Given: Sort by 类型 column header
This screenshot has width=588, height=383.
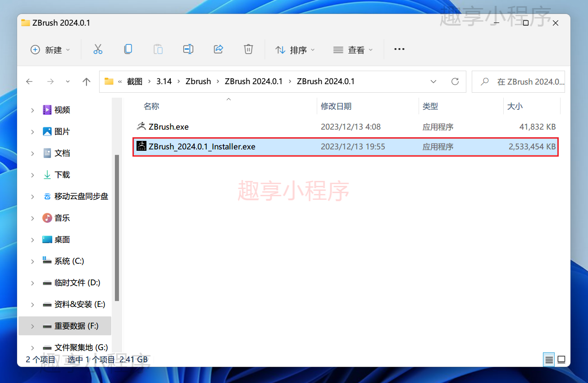Looking at the screenshot, I should (430, 106).
